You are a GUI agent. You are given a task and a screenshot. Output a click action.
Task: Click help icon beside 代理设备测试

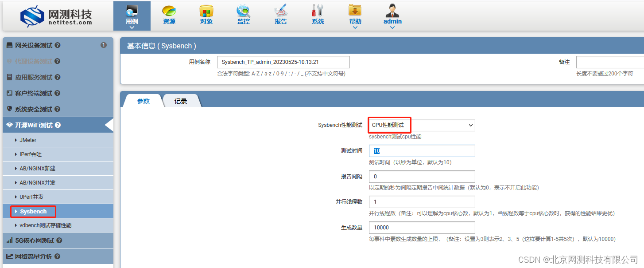coord(57,61)
